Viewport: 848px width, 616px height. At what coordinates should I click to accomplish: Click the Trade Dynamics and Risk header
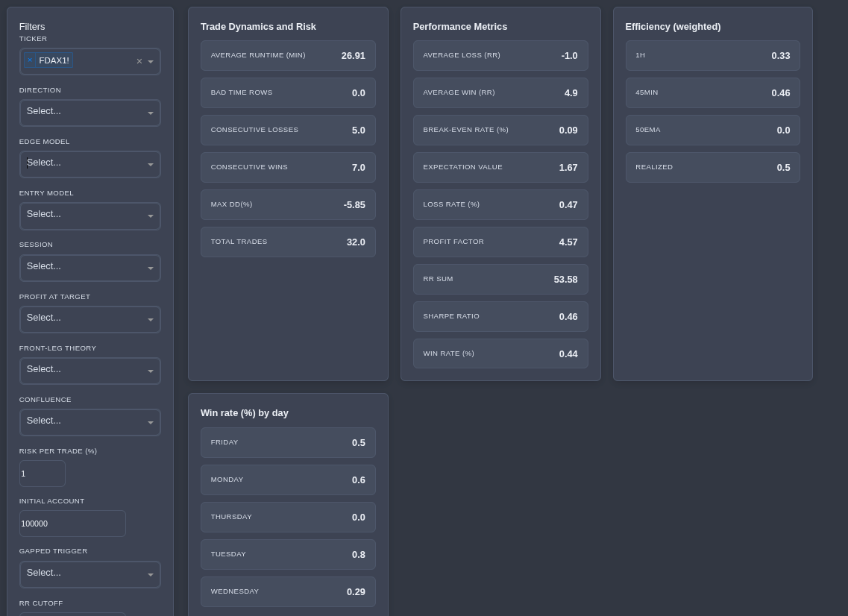click(x=258, y=26)
